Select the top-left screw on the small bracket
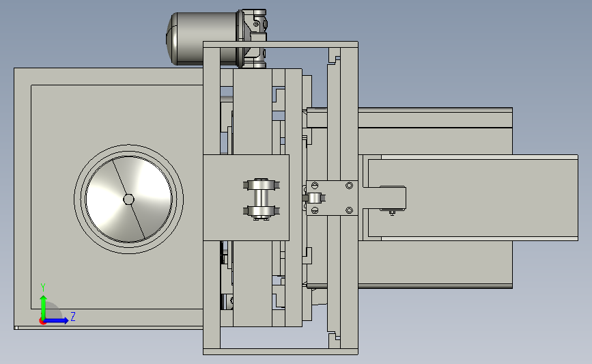 [315, 185]
